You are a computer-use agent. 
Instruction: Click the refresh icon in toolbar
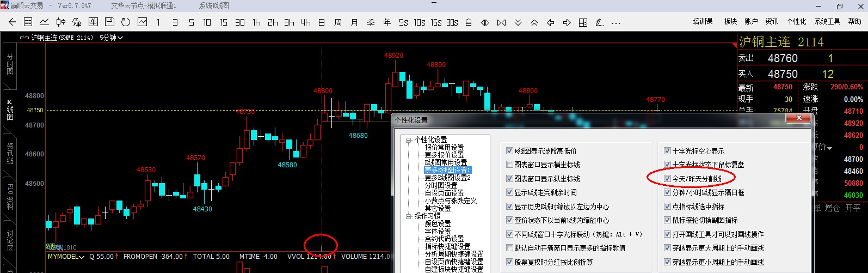(126, 22)
